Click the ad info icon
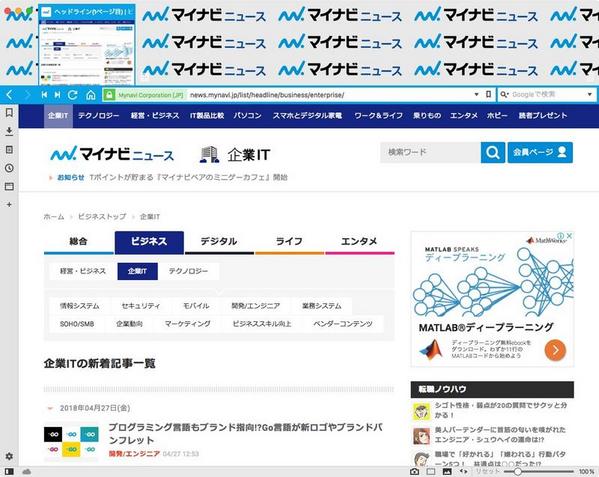The width and height of the screenshot is (599, 477). pyautogui.click(x=560, y=236)
